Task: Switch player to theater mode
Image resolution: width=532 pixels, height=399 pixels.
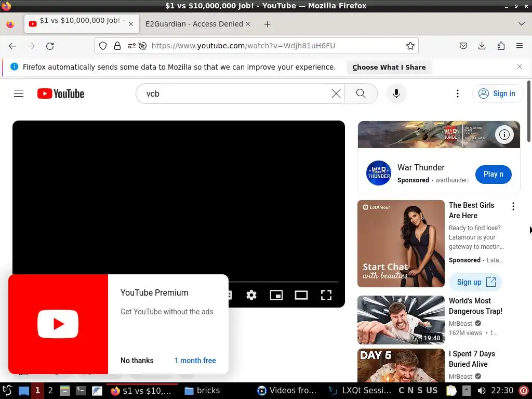Action: point(301,295)
